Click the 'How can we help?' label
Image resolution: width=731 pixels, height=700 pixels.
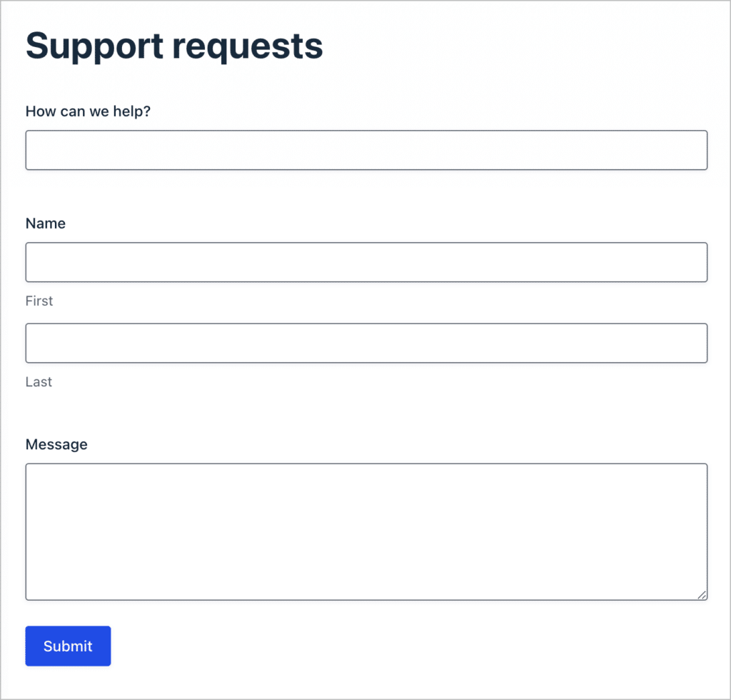pyautogui.click(x=87, y=111)
